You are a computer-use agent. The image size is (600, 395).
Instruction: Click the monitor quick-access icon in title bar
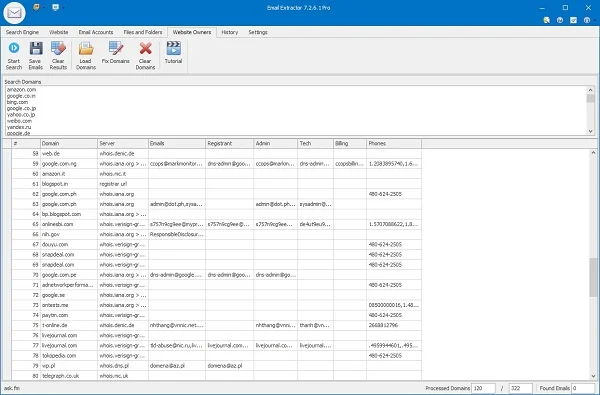56,7
